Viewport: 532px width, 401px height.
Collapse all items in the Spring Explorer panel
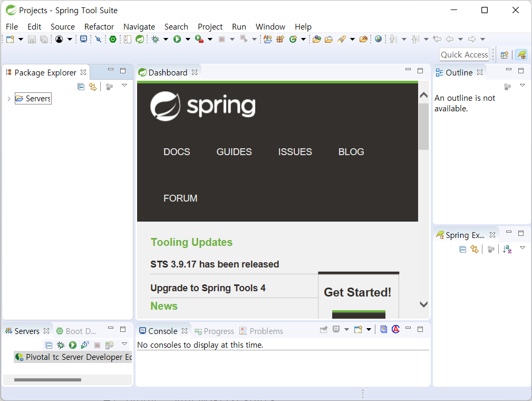(462, 250)
